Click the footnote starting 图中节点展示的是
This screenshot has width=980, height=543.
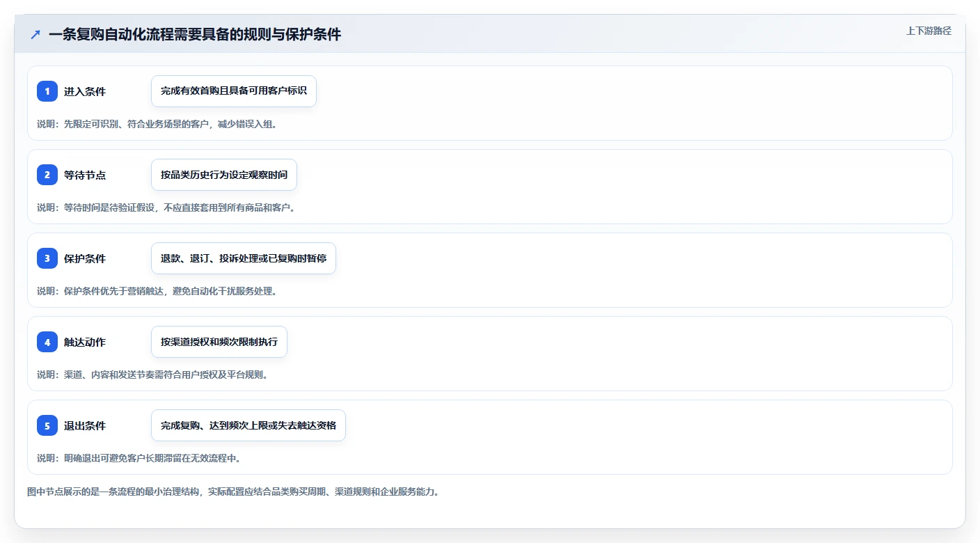(233, 491)
